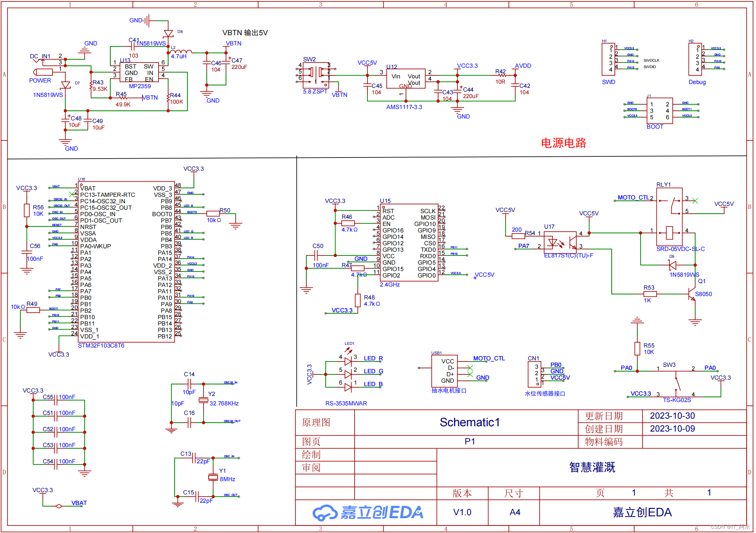Select the 'SRD-05VDC-SL-C' relay label
The width and height of the screenshot is (756, 533).
680,249
